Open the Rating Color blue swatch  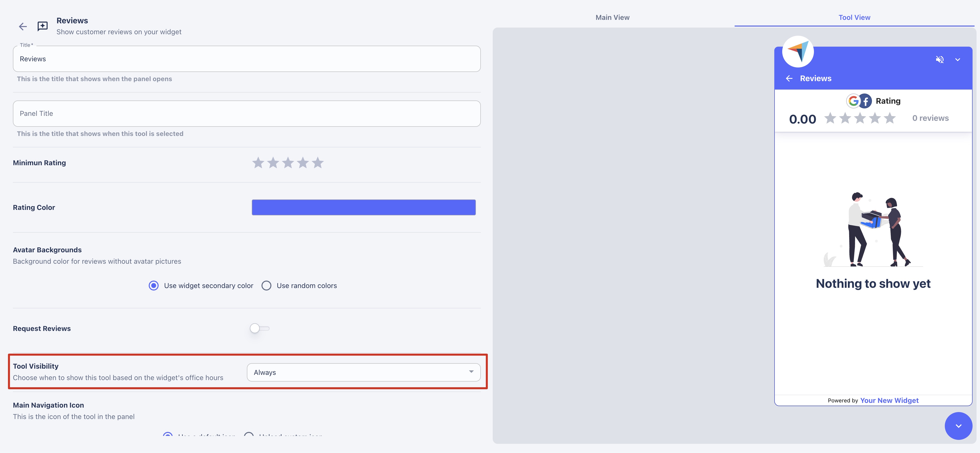click(x=363, y=207)
